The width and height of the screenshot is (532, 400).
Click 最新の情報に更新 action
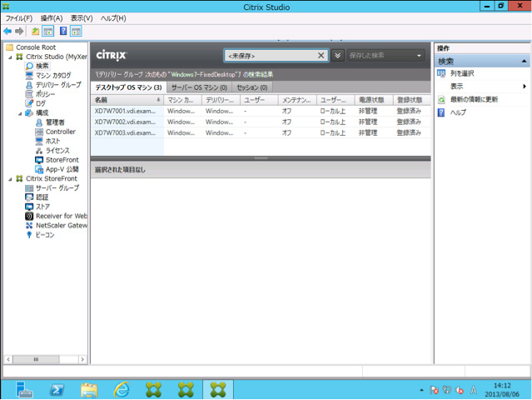point(474,99)
